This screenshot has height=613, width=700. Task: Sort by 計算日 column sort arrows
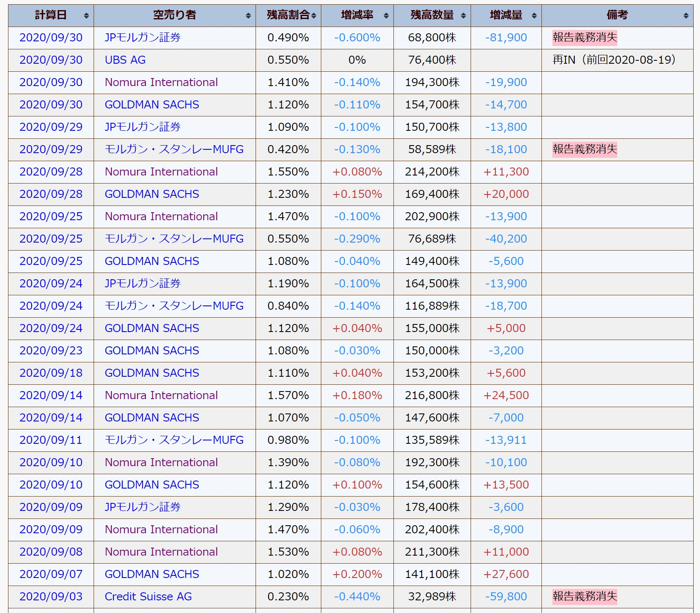pos(86,16)
